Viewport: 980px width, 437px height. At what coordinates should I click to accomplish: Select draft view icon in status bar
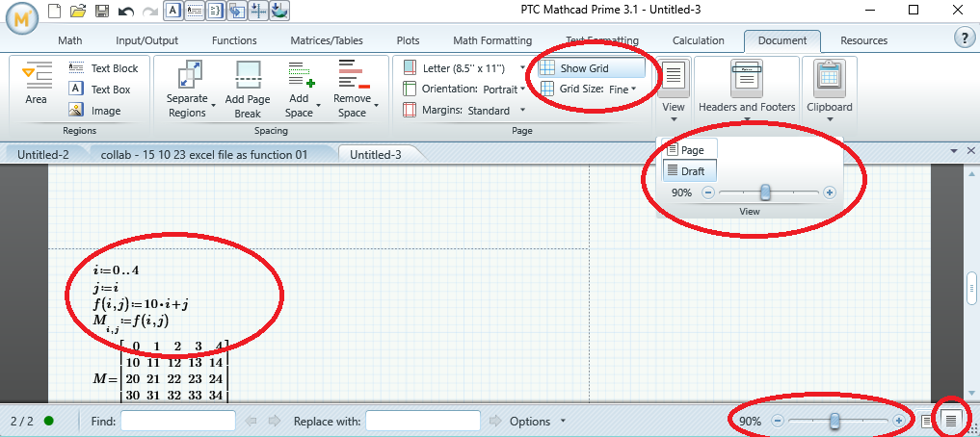pyautogui.click(x=951, y=422)
